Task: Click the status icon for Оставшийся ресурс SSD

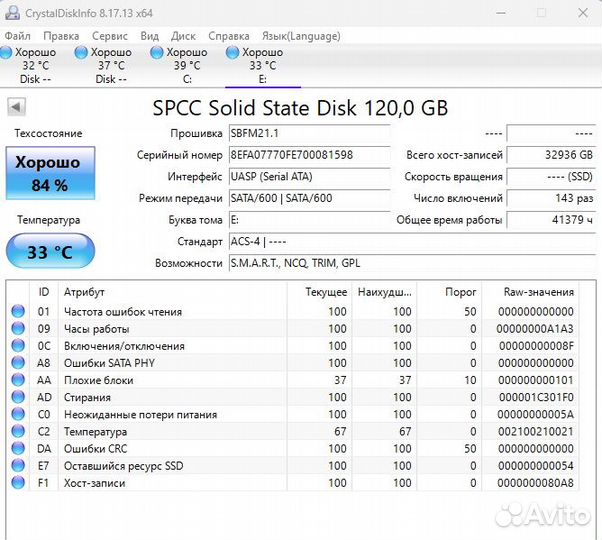Action: coord(18,465)
